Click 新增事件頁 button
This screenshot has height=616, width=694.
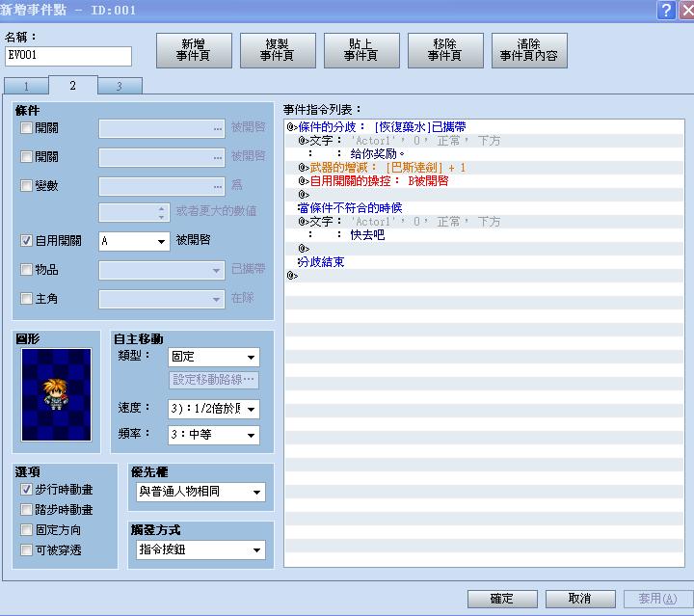click(194, 50)
